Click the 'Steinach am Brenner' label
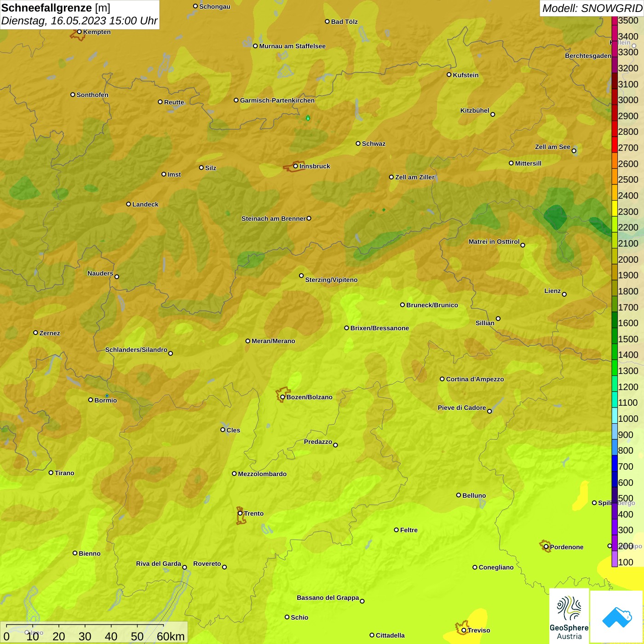 pyautogui.click(x=274, y=218)
